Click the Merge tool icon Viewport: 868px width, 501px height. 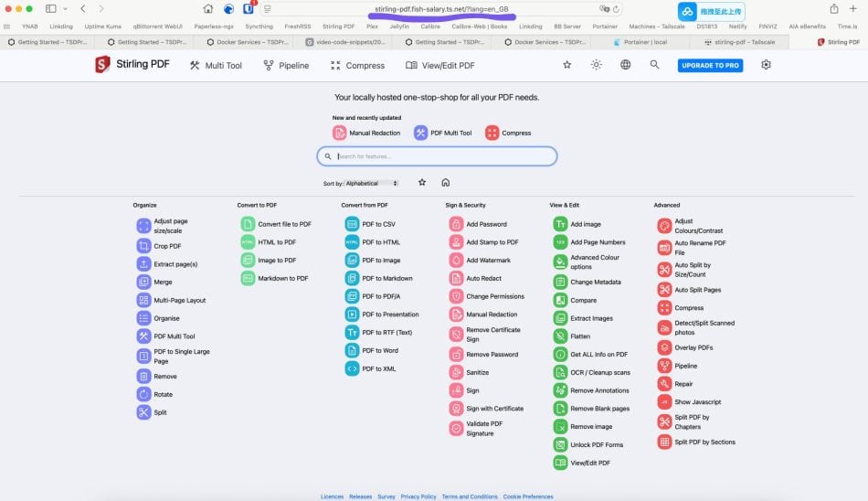(144, 282)
